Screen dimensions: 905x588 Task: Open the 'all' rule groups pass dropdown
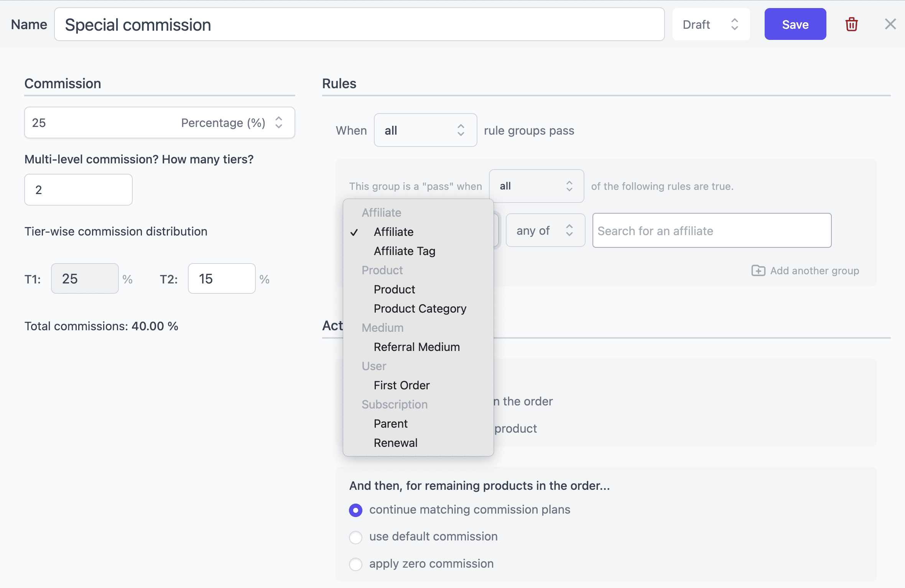click(425, 130)
